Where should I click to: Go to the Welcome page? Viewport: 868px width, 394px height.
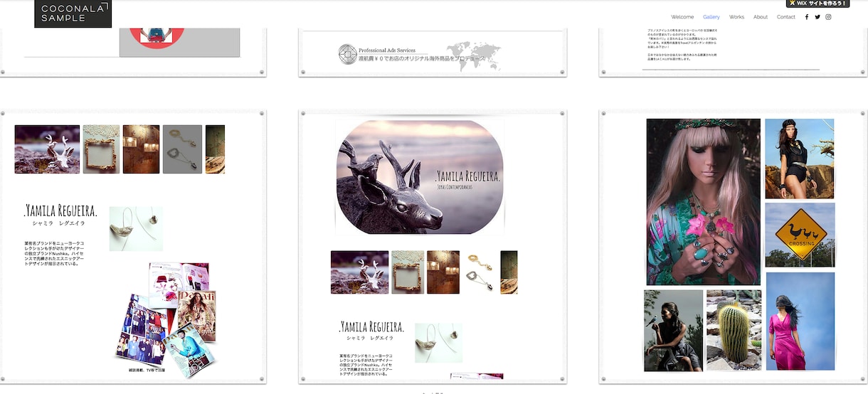point(682,17)
